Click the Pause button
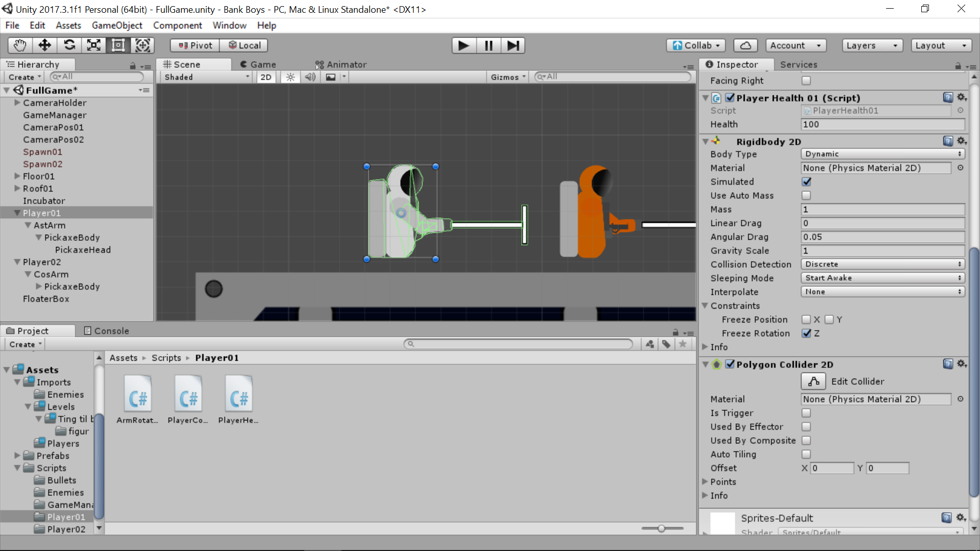 pyautogui.click(x=488, y=45)
